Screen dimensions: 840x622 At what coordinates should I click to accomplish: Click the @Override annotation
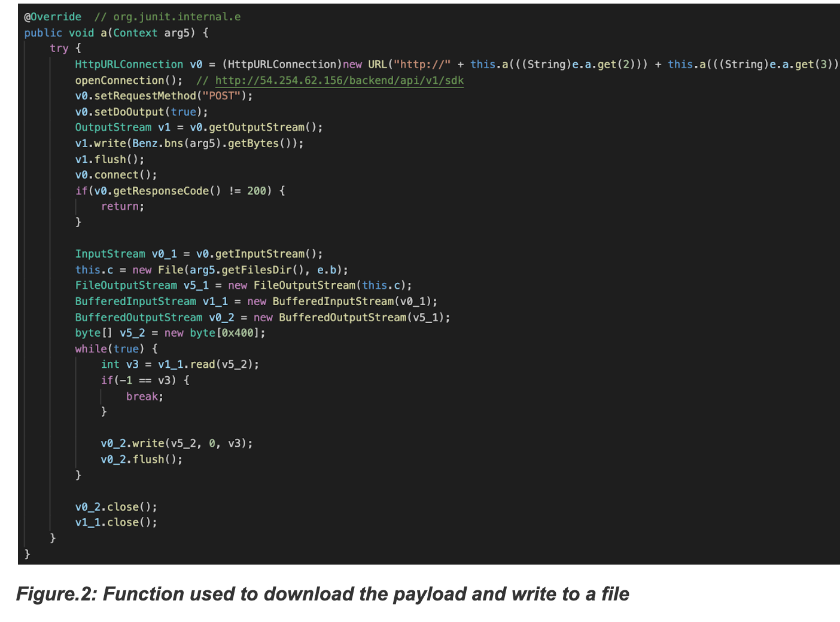click(x=53, y=17)
